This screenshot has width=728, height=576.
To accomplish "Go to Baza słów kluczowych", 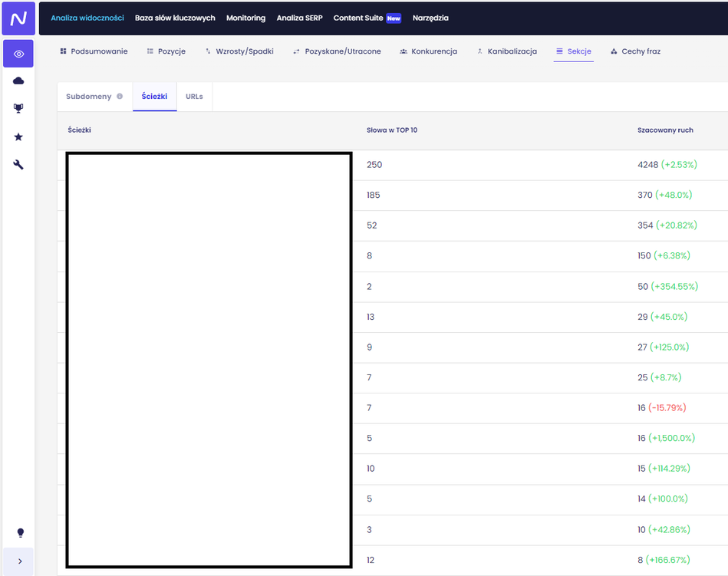I will [x=175, y=18].
